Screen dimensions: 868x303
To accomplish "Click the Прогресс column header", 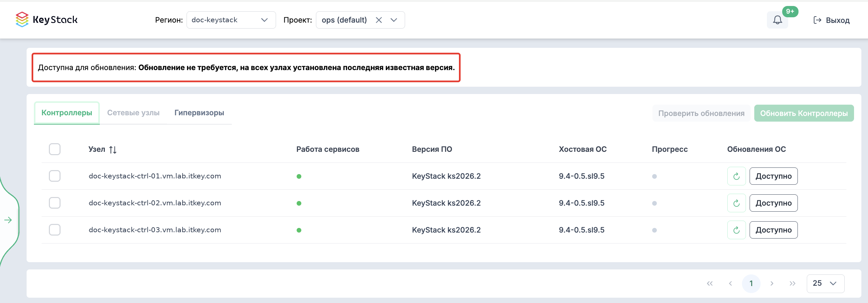I will [669, 149].
